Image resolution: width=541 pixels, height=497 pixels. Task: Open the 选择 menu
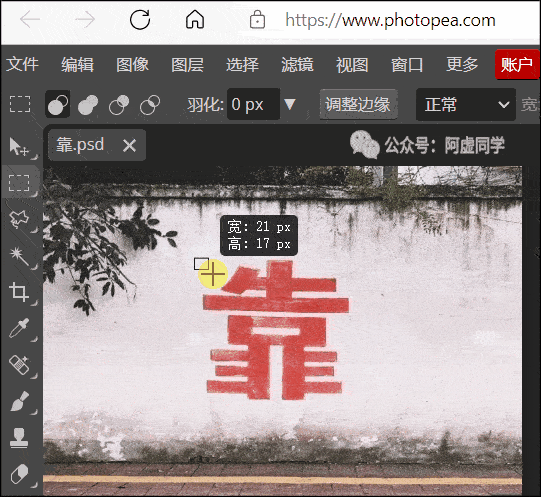[x=242, y=65]
